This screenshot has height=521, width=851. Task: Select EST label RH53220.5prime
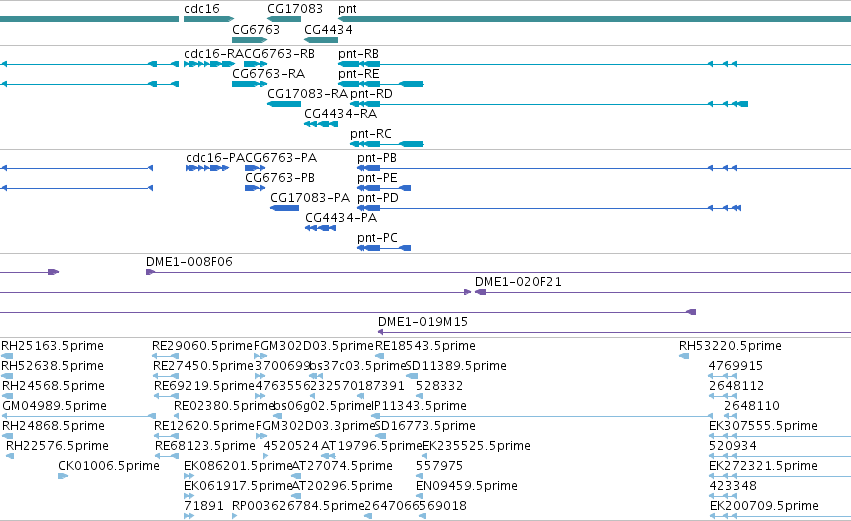tap(730, 346)
